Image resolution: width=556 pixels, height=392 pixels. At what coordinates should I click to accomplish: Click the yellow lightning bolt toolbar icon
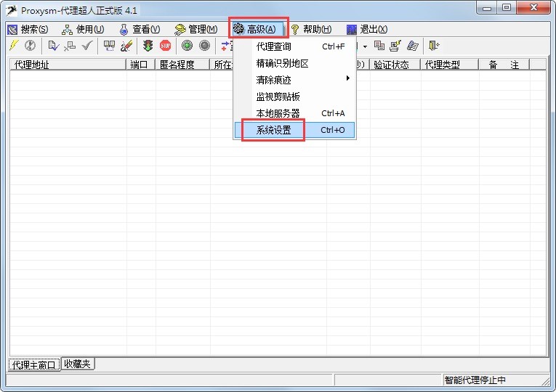pyautogui.click(x=13, y=46)
